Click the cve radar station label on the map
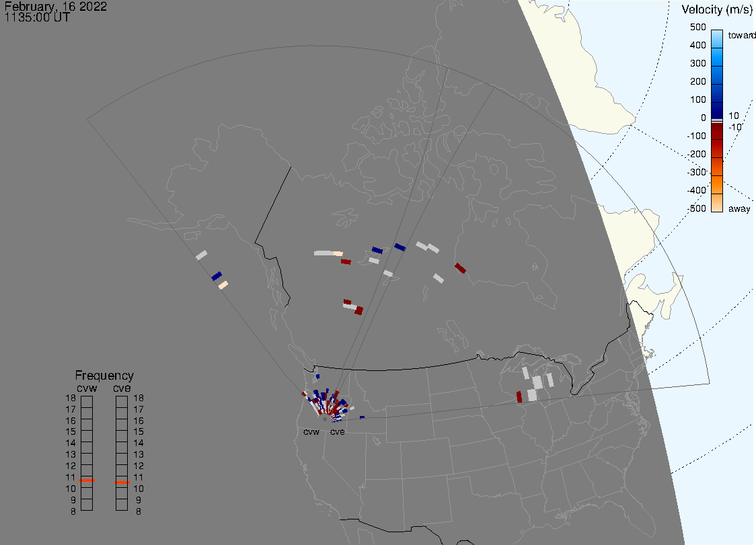Image resolution: width=756 pixels, height=545 pixels. click(x=337, y=432)
